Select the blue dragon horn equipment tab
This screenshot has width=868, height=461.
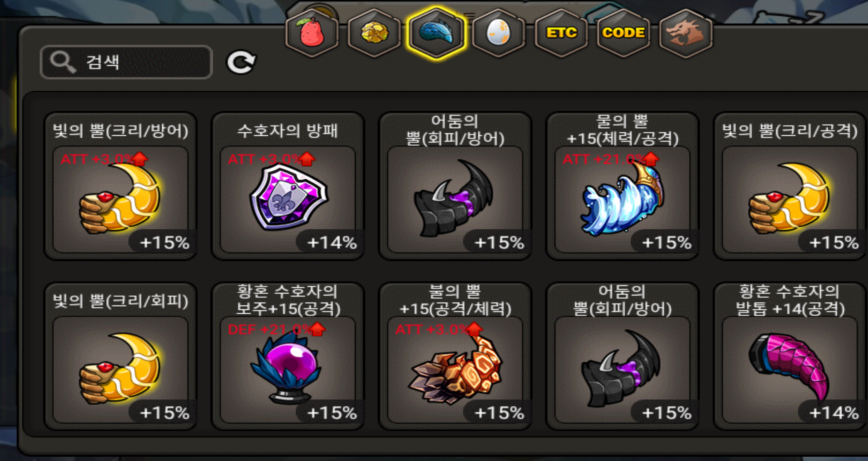[436, 33]
